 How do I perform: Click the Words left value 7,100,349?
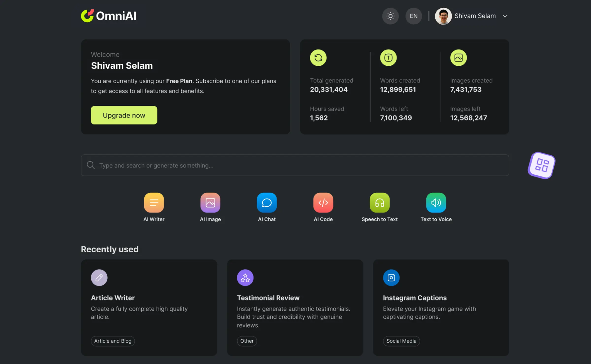396,118
